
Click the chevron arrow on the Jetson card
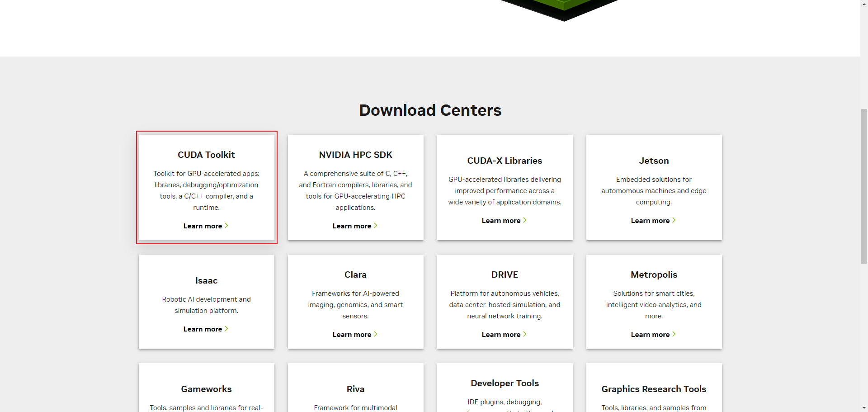pyautogui.click(x=674, y=220)
